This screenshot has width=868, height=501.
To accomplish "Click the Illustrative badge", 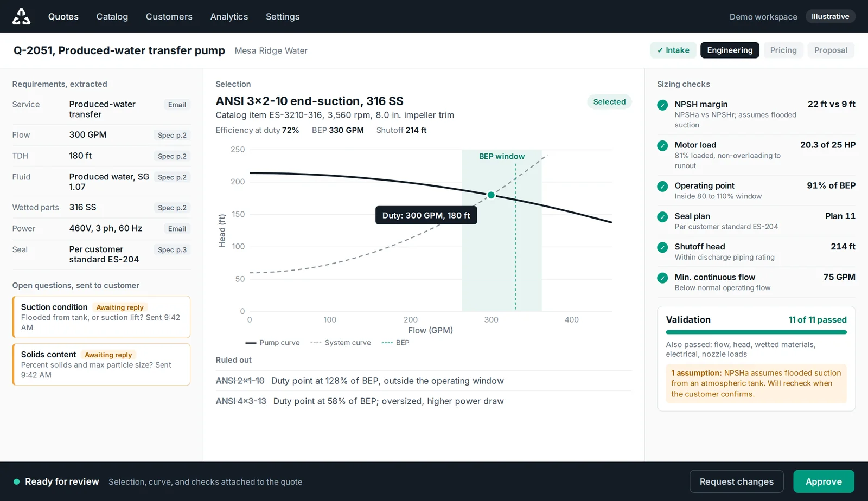I will coord(830,16).
